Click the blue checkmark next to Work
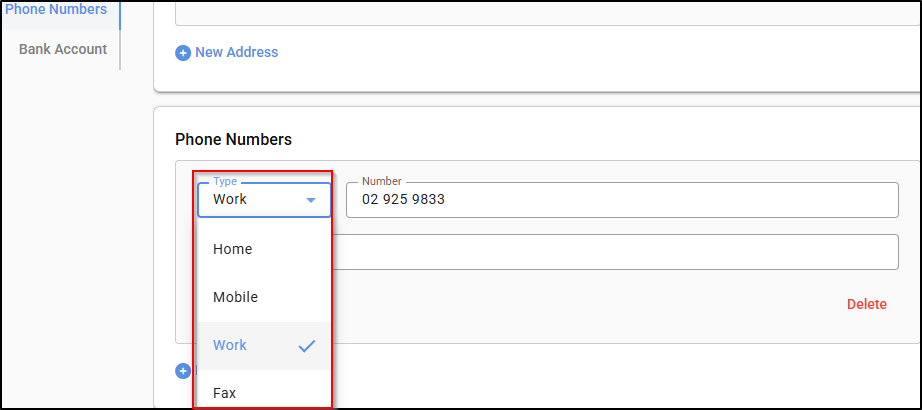The height and width of the screenshot is (410, 922). [307, 346]
